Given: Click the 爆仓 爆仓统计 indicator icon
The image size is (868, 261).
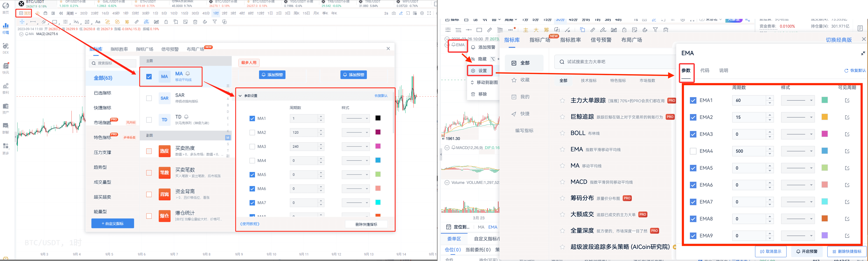Looking at the screenshot, I should pos(164,216).
